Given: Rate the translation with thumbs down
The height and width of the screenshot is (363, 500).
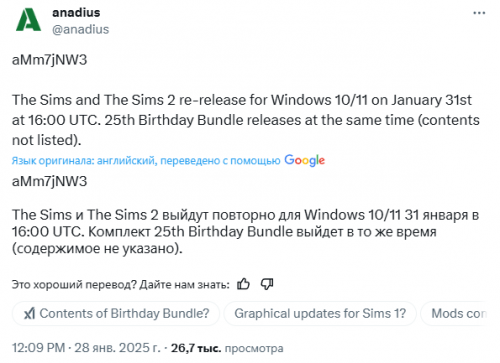Looking at the screenshot, I should click(x=267, y=284).
